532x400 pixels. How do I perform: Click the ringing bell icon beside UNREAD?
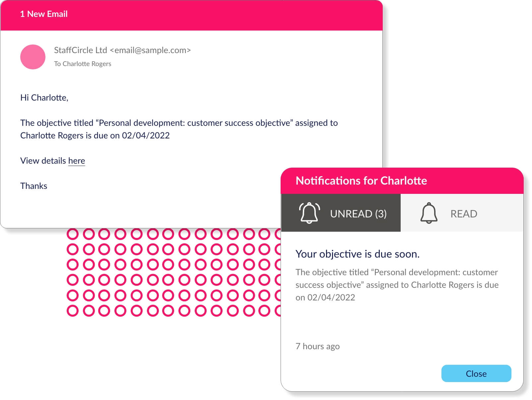click(x=309, y=213)
